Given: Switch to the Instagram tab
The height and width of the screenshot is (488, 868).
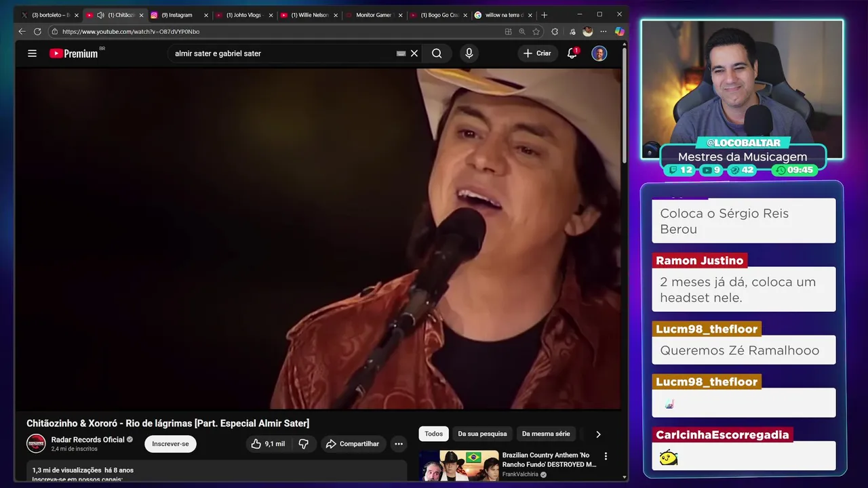Looking at the screenshot, I should tap(178, 15).
